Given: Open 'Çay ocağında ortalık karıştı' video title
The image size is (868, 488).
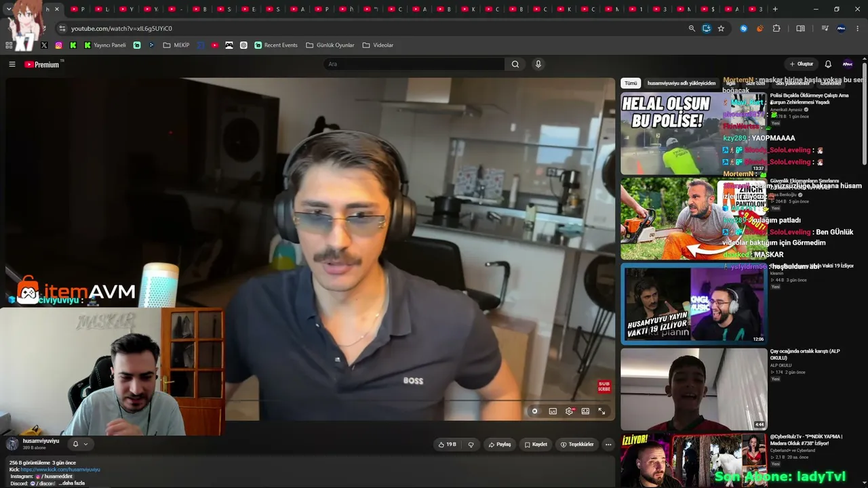Looking at the screenshot, I should point(805,354).
